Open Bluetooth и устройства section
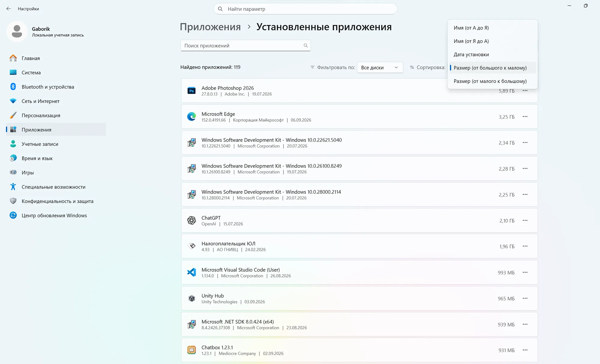Image resolution: width=600 pixels, height=364 pixels. point(56,87)
